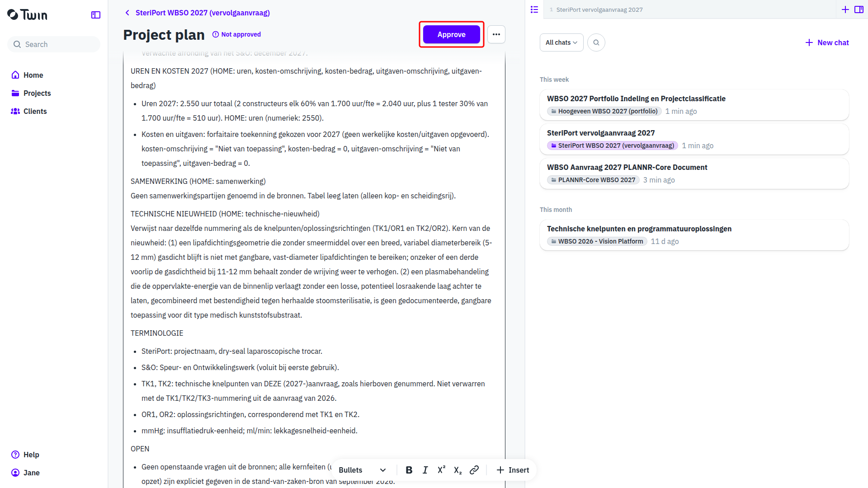Open Jane's user profile
This screenshot has height=488, width=868.
[x=25, y=473]
